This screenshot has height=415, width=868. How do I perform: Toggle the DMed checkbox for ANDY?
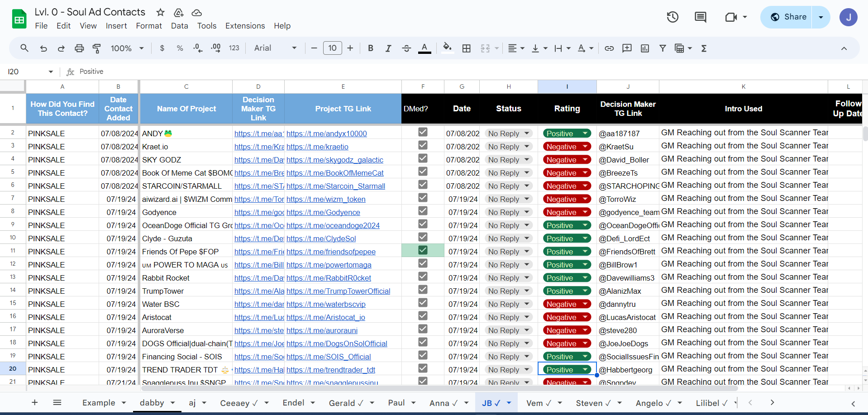(423, 132)
